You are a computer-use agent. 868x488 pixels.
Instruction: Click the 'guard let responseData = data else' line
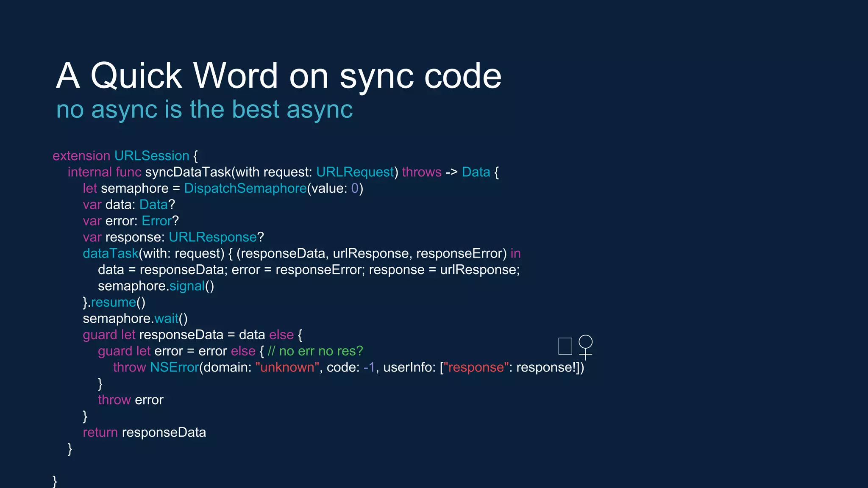click(x=193, y=335)
